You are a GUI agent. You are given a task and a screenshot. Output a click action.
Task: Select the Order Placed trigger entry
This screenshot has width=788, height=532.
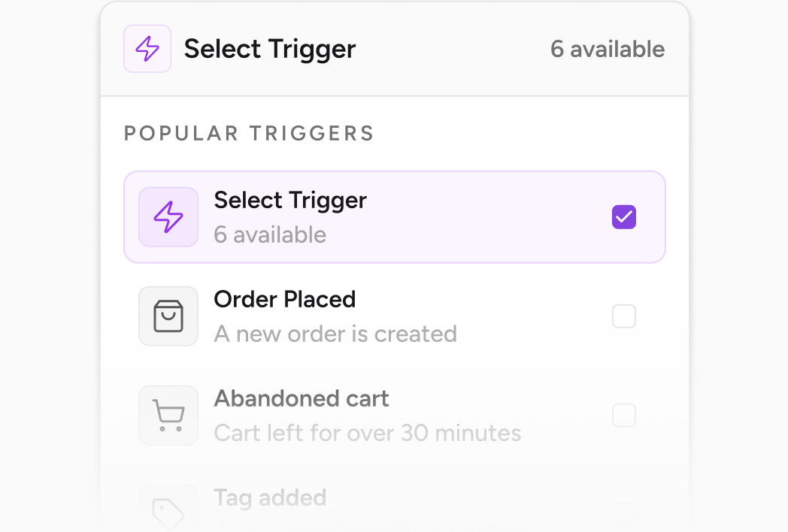pos(394,316)
